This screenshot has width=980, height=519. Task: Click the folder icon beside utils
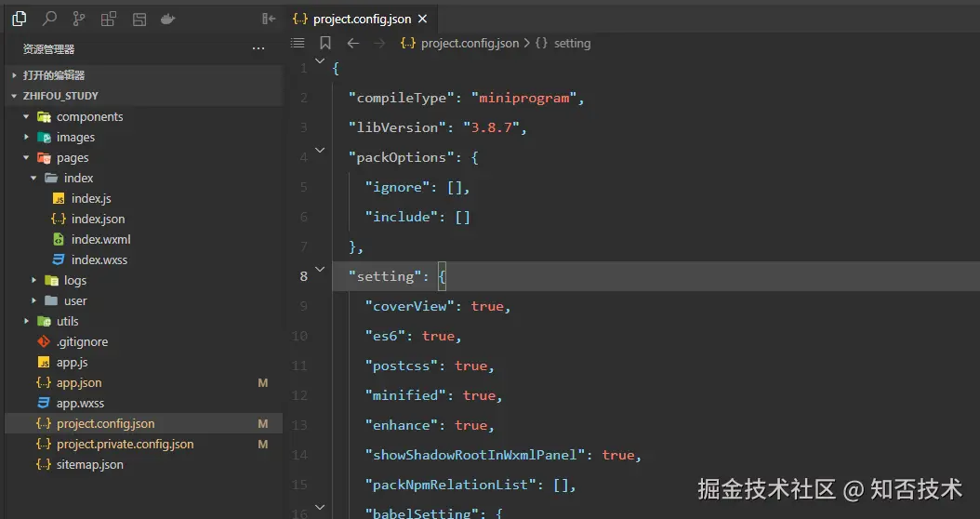click(x=44, y=322)
